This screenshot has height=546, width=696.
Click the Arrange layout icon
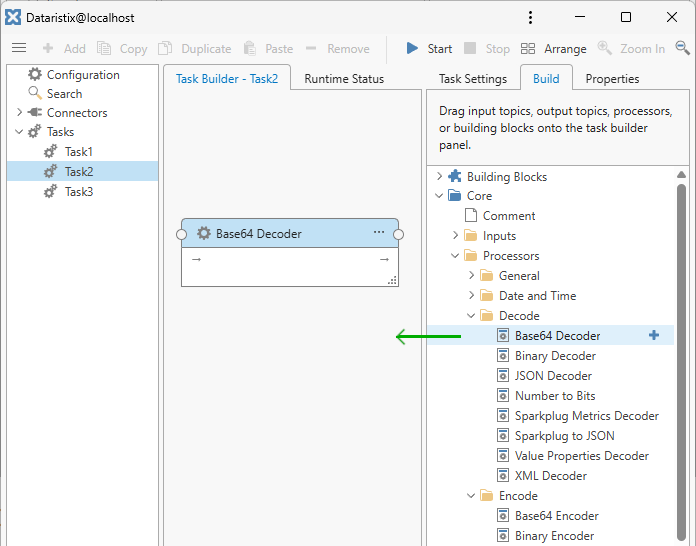(528, 48)
